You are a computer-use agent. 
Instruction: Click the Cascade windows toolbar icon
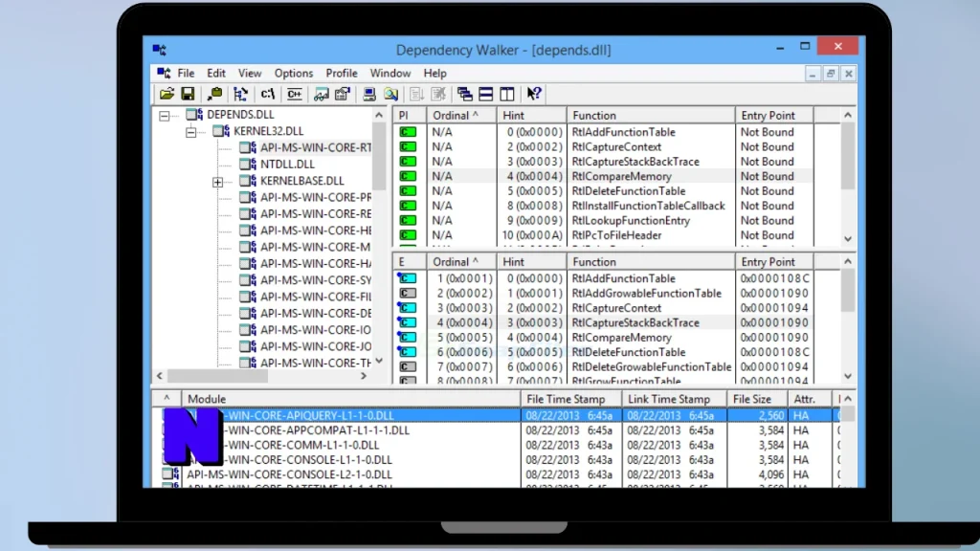coord(464,94)
